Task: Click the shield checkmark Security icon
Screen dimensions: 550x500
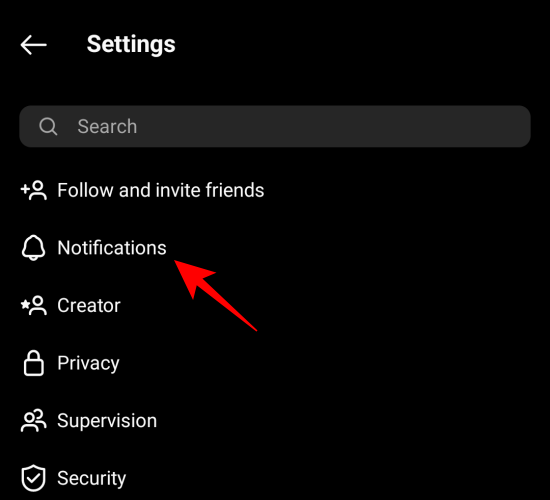Action: click(x=34, y=478)
